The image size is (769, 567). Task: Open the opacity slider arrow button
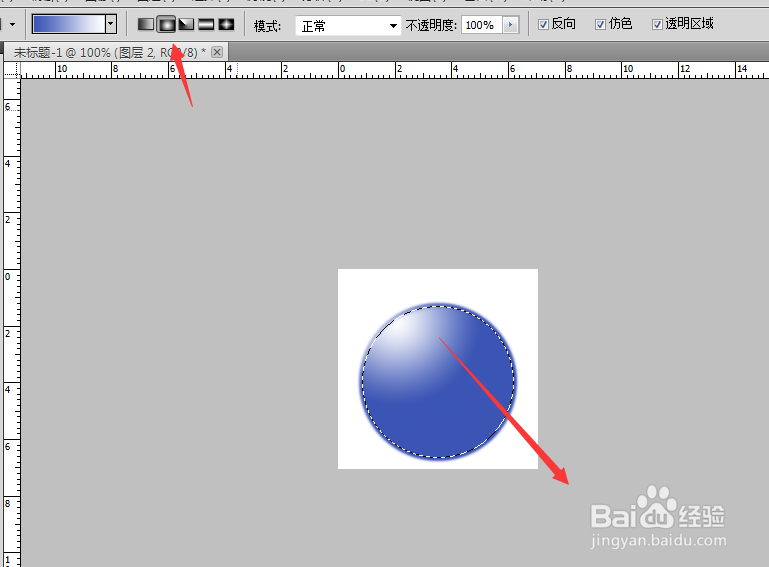point(511,25)
